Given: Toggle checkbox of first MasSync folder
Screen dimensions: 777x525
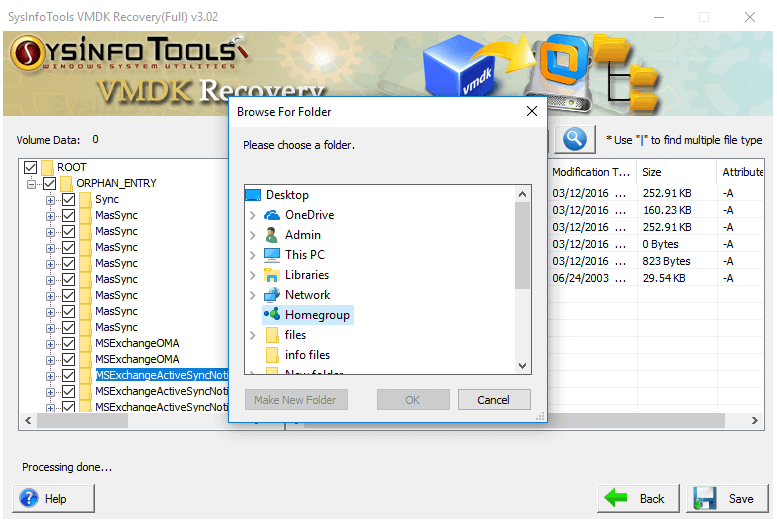Looking at the screenshot, I should coord(68,215).
